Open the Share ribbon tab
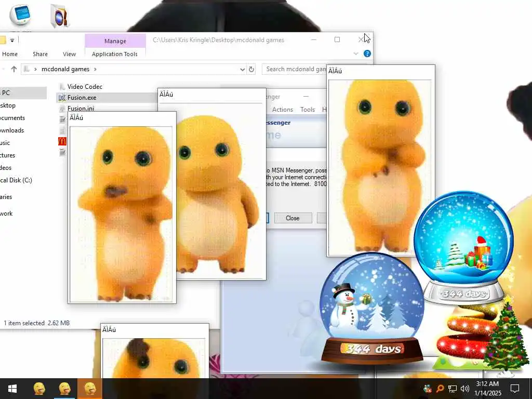Screen dimensions: 532x399 tap(40, 54)
